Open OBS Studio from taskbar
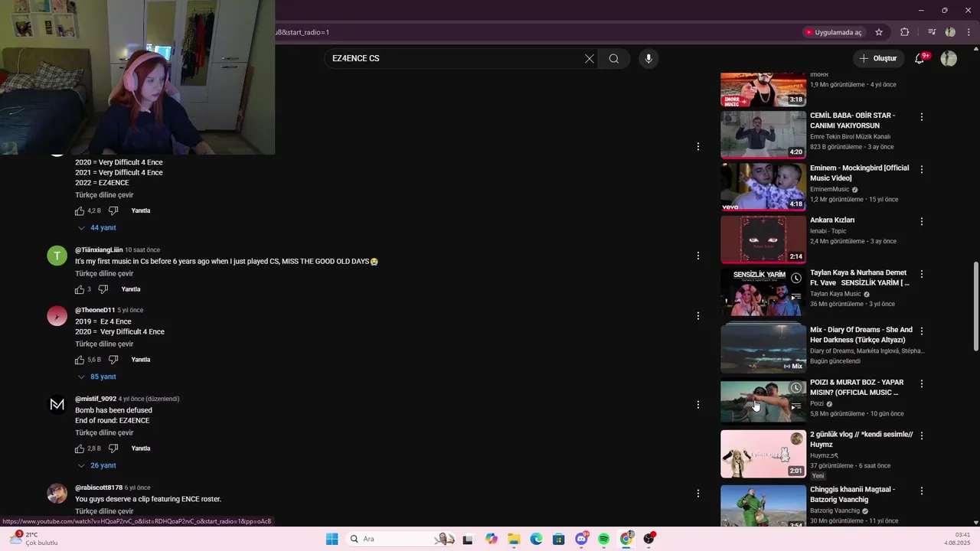 click(x=648, y=539)
